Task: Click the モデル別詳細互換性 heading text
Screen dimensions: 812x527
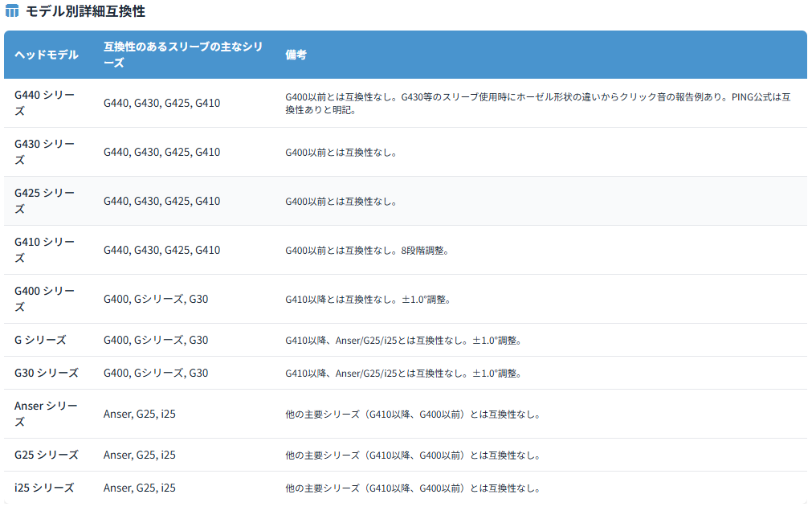Action: coord(85,12)
